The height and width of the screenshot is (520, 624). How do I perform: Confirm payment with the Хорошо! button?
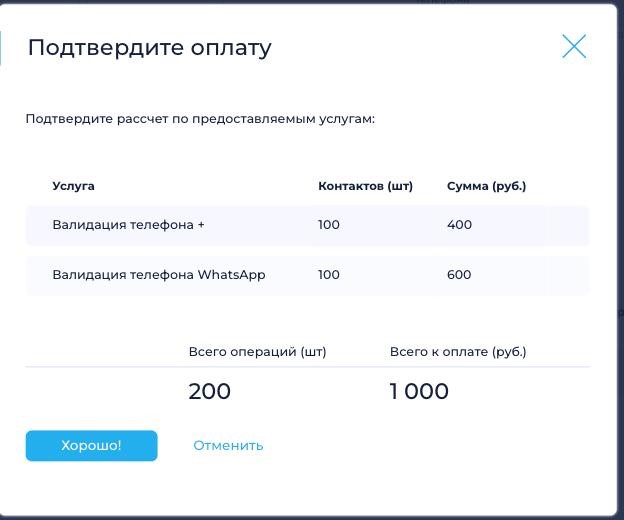click(92, 446)
